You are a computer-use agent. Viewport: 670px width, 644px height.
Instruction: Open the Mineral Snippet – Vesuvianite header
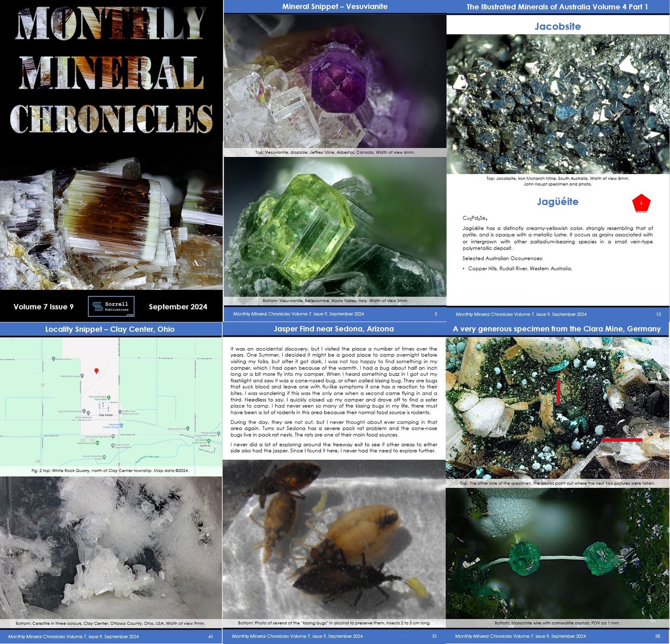click(x=335, y=7)
